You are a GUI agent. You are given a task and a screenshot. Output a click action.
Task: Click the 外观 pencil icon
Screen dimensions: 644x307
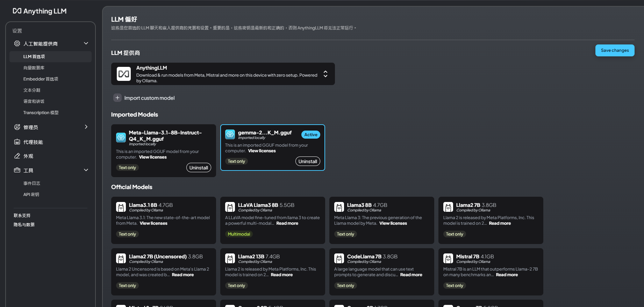[x=17, y=156]
